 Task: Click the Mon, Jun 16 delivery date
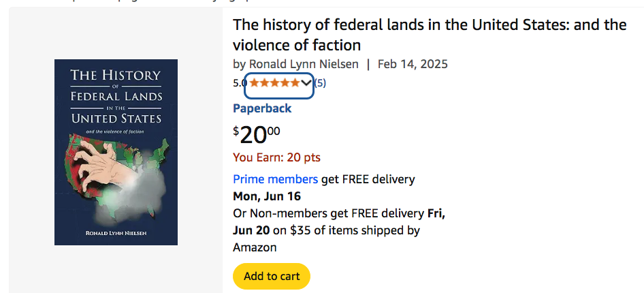[266, 196]
